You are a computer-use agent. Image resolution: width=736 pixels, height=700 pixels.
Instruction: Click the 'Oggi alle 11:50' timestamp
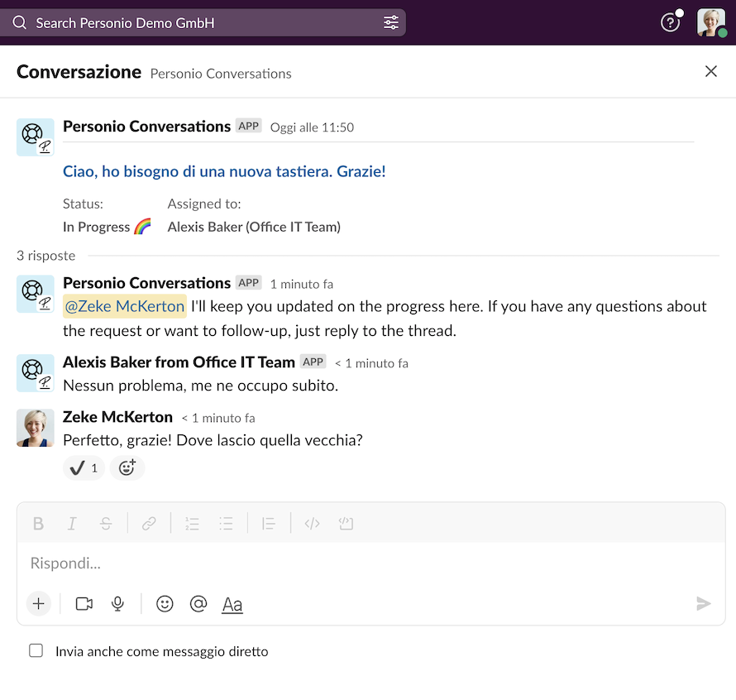(312, 127)
